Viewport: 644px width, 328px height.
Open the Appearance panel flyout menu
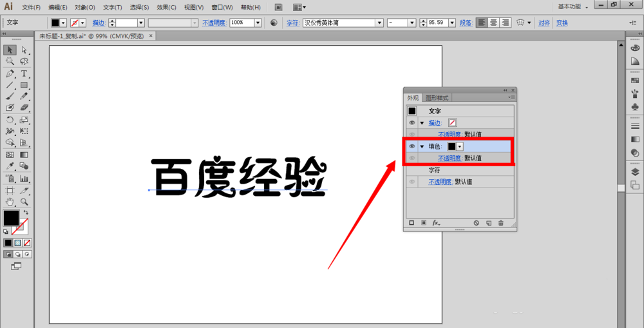tap(511, 97)
